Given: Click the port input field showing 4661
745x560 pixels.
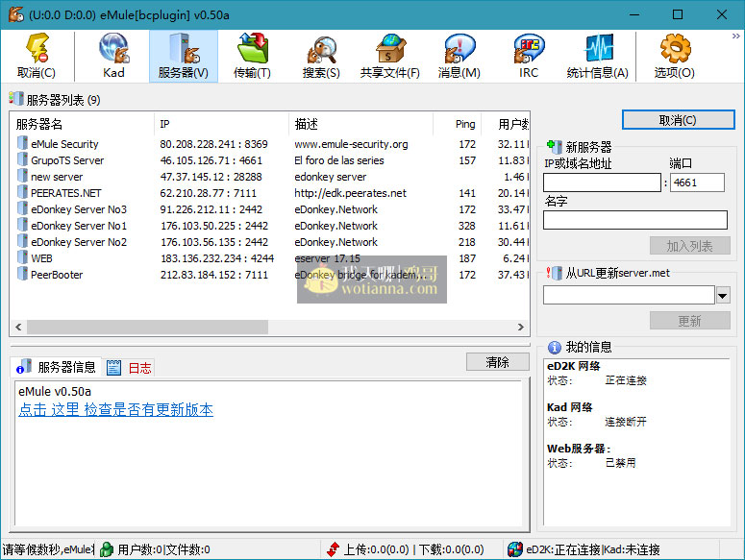Looking at the screenshot, I should click(x=698, y=183).
